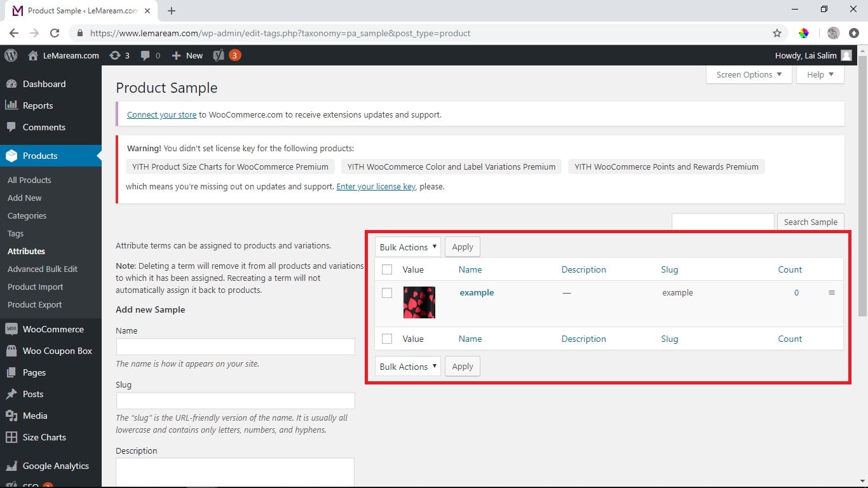Open Size Charts in the sidebar
The width and height of the screenshot is (868, 488).
pos(51,437)
